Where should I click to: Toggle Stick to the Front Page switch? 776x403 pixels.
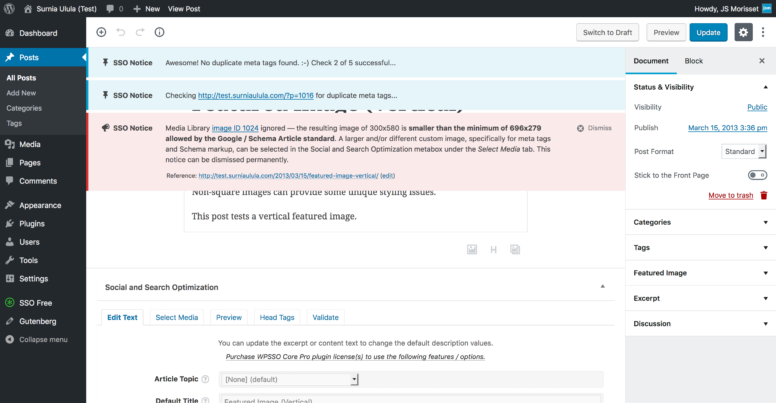click(x=757, y=175)
